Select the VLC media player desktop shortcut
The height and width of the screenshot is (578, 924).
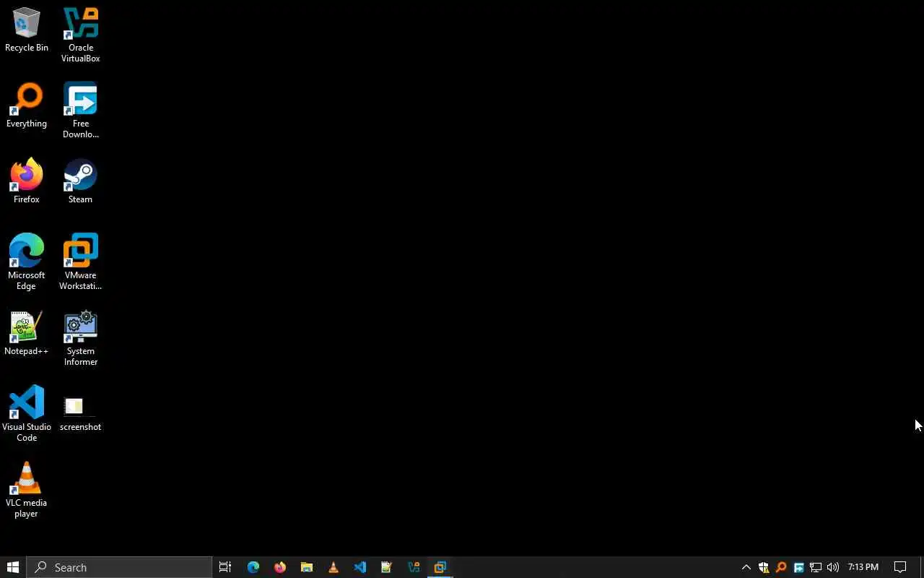click(x=27, y=490)
